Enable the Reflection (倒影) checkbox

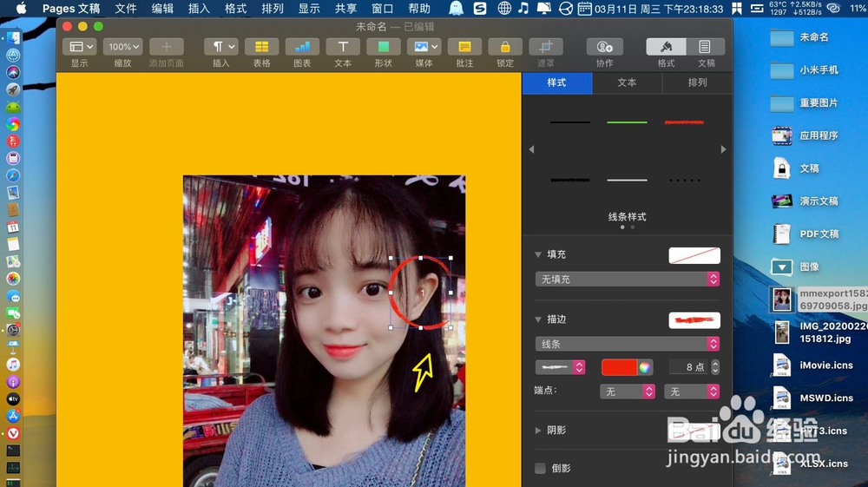coord(540,469)
